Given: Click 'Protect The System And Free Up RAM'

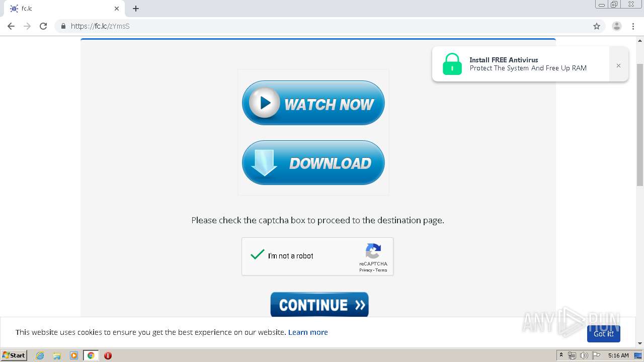Looking at the screenshot, I should click(528, 68).
